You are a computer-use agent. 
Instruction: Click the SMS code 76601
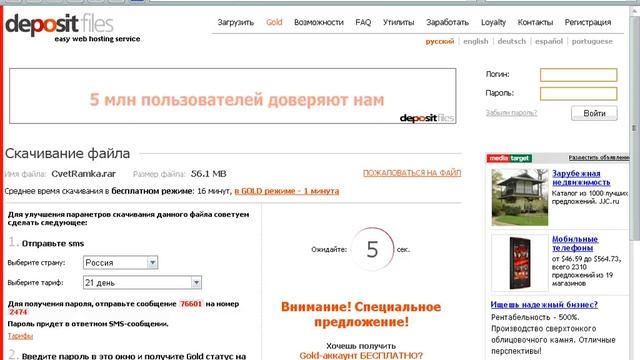click(191, 304)
